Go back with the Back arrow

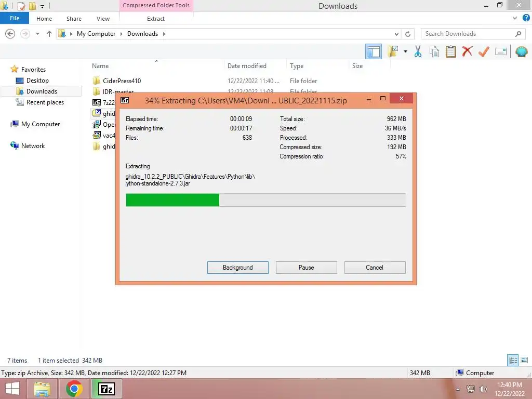(10, 34)
